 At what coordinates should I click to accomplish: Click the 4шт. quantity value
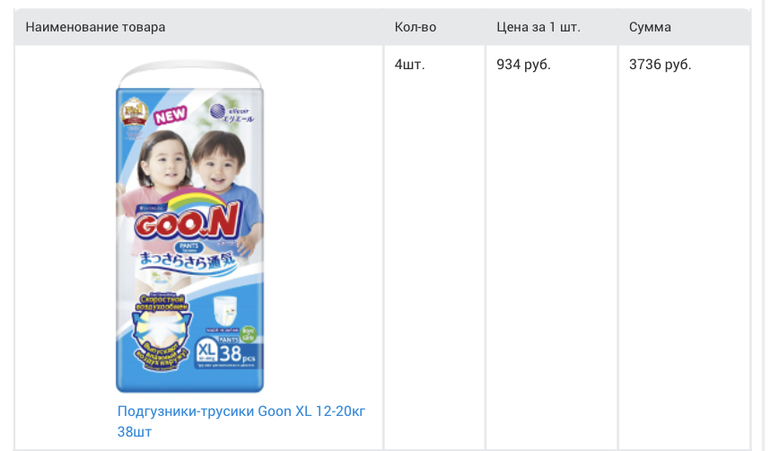(410, 65)
